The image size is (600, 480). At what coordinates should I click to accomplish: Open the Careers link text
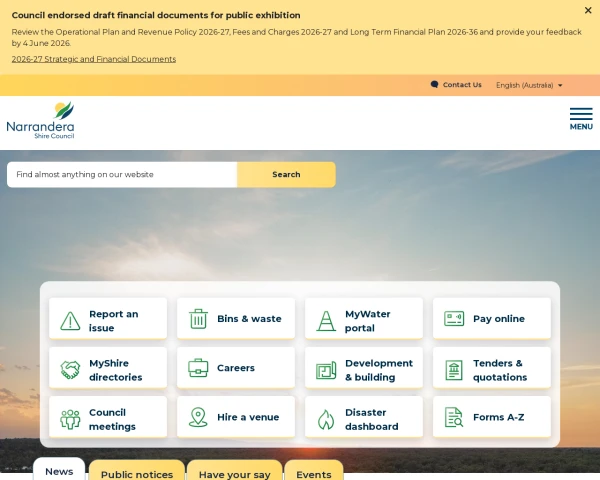236,368
